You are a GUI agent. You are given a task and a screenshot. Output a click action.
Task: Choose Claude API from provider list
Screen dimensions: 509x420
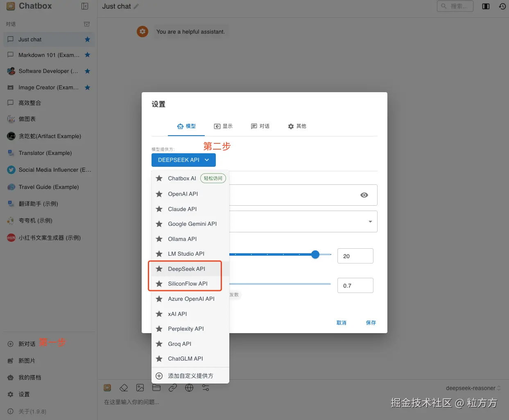(x=190, y=209)
